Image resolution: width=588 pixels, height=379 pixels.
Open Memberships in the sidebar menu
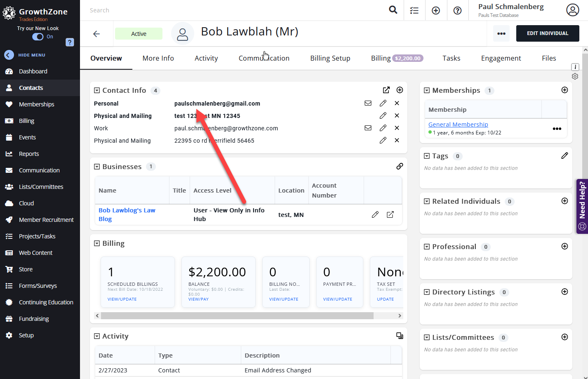[36, 104]
